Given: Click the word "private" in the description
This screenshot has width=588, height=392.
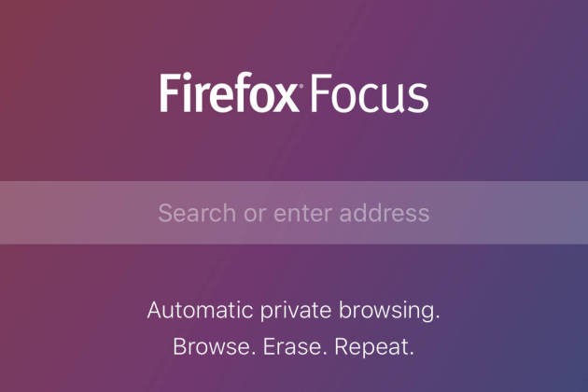Looking at the screenshot, I should coord(296,312).
